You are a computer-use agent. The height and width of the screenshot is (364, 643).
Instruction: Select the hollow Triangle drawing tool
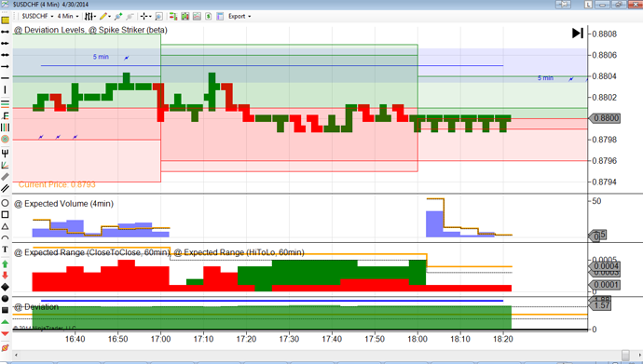click(x=5, y=226)
